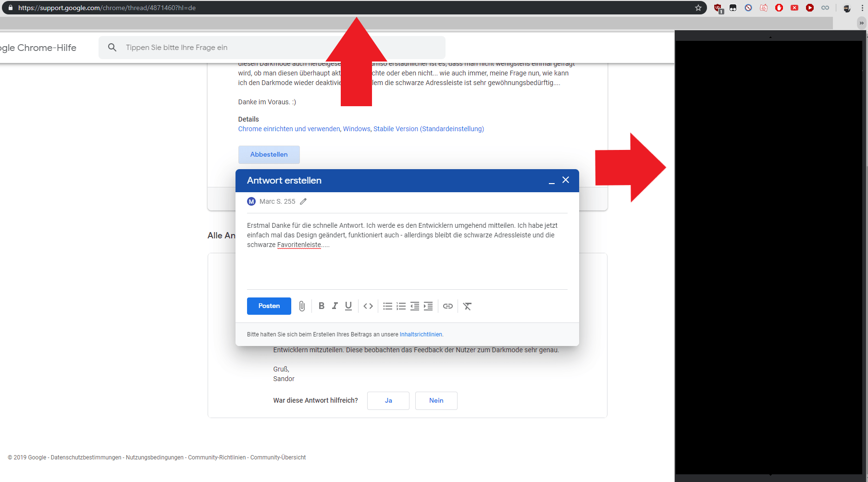Attach a file with the paperclip icon
The image size is (868, 482).
point(302,306)
